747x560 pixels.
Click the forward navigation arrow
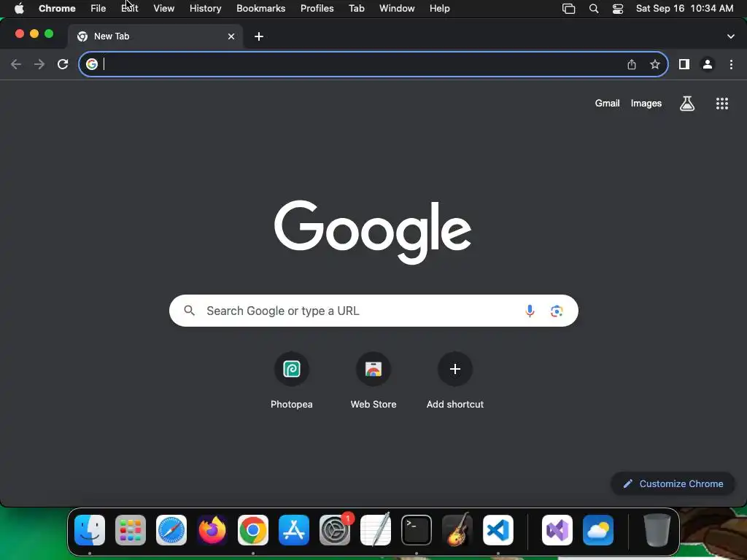pos(39,64)
